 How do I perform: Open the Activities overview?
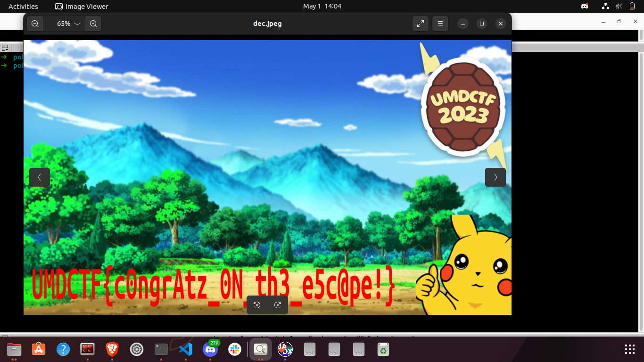(23, 6)
